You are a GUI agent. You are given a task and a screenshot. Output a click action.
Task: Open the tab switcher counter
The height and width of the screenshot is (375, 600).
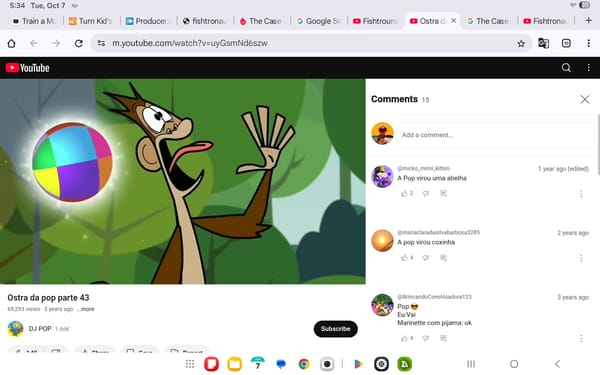(566, 43)
